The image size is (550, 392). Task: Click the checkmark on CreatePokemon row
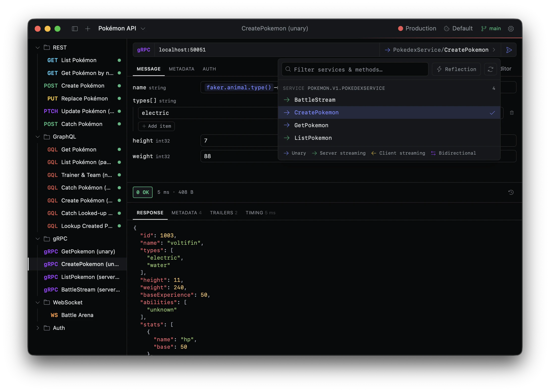pos(492,113)
